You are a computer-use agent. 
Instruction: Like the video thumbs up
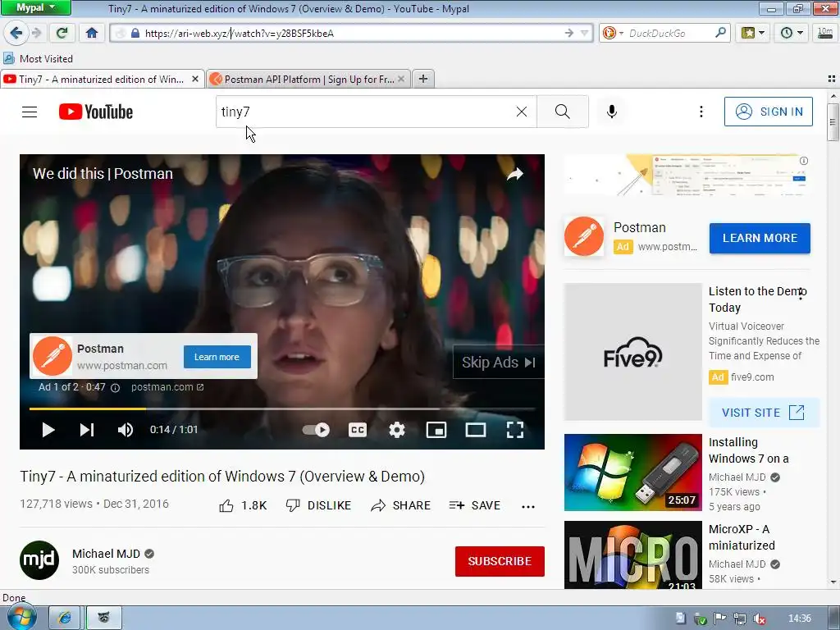[x=243, y=505]
